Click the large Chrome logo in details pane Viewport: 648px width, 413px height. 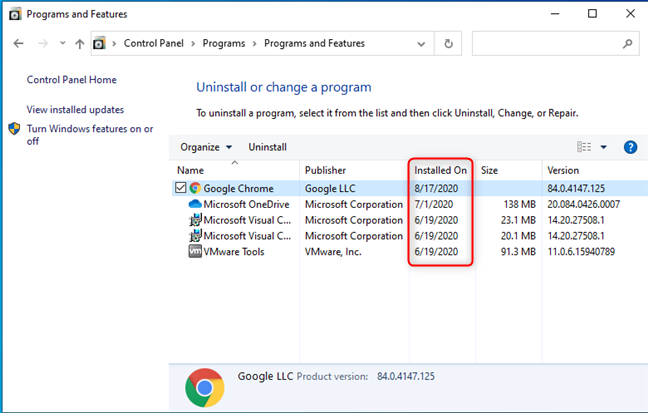tap(205, 388)
